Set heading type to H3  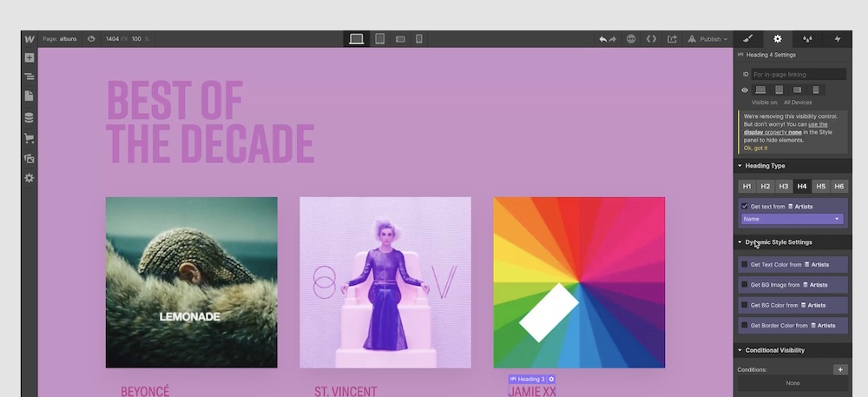click(783, 187)
